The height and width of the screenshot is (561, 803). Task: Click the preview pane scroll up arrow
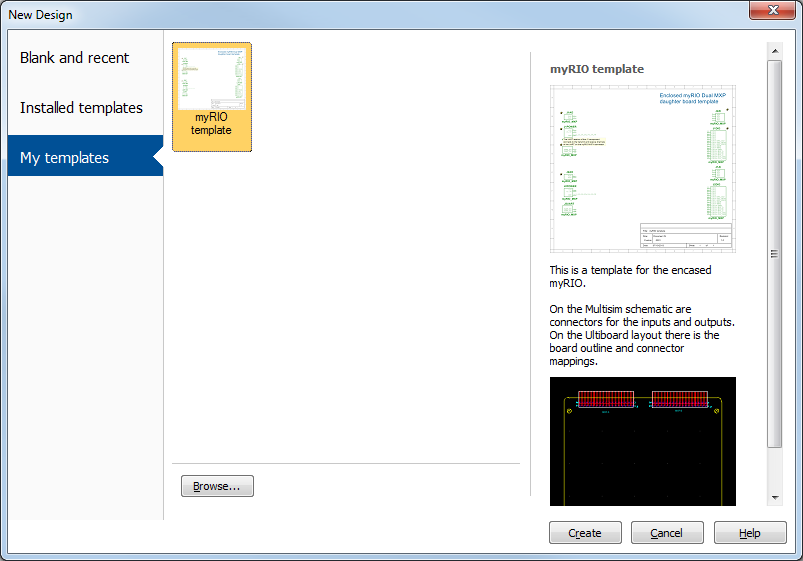(775, 51)
